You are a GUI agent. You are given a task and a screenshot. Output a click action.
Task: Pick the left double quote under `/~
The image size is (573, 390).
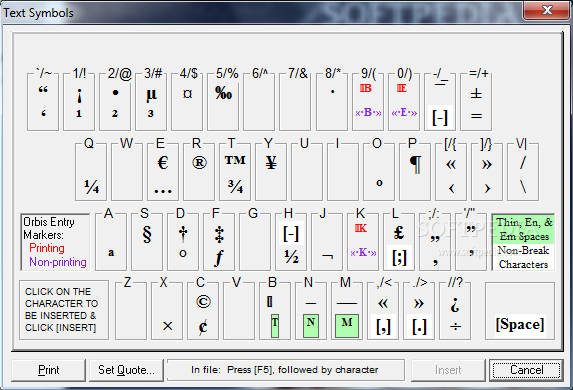coord(43,90)
